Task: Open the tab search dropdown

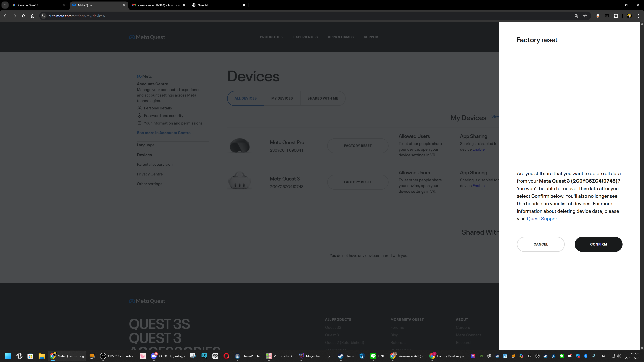Action: (5, 5)
